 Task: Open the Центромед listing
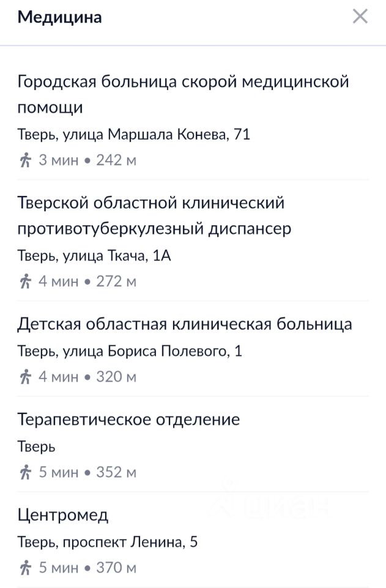(63, 514)
